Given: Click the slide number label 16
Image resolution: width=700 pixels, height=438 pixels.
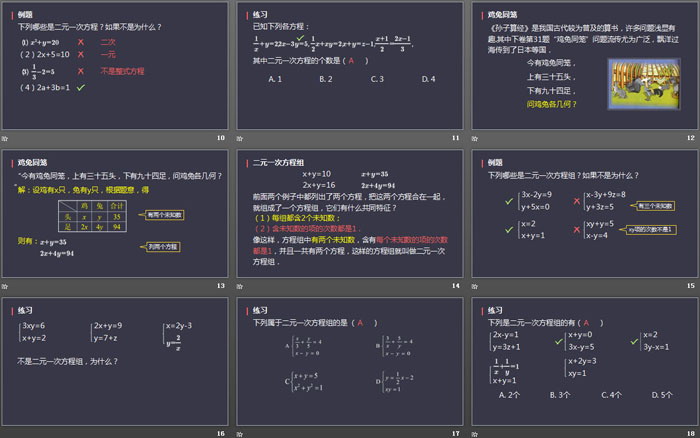Looking at the screenshot, I should coord(221,434).
